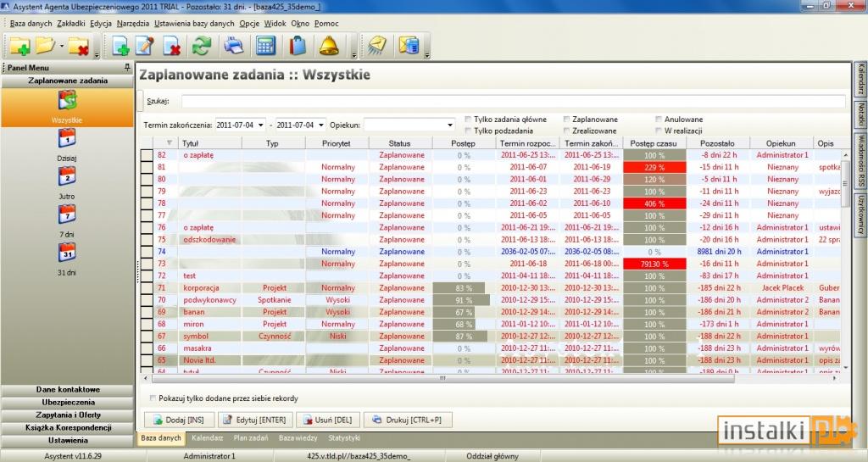Screen dimensions: 868x462
Task: Open the folder icon dropdown arrow
Action: [61, 47]
